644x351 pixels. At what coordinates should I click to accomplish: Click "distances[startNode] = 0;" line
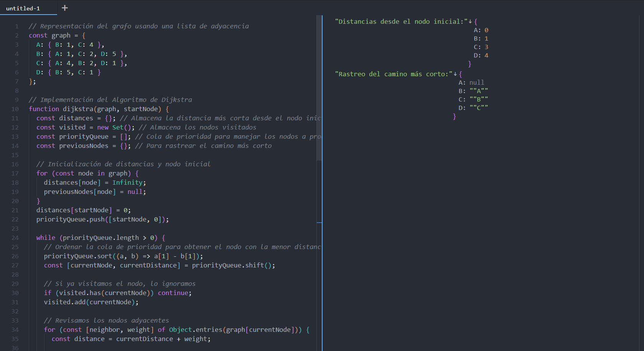coord(84,210)
